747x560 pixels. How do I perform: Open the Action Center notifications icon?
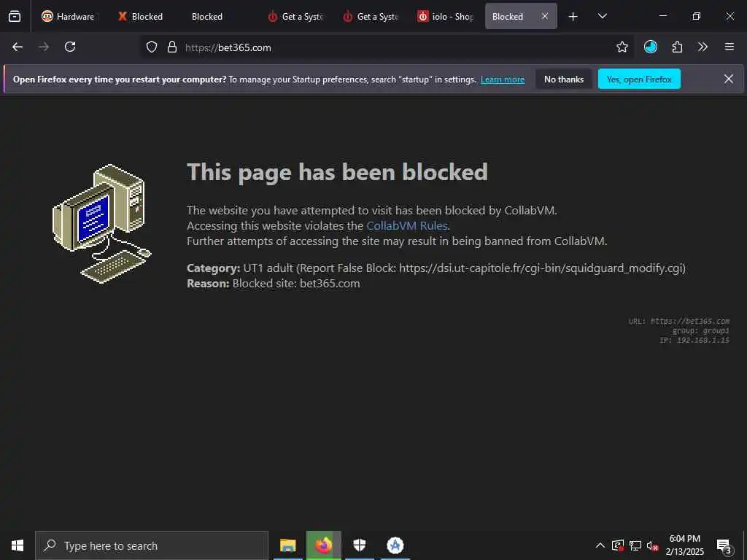[724, 545]
